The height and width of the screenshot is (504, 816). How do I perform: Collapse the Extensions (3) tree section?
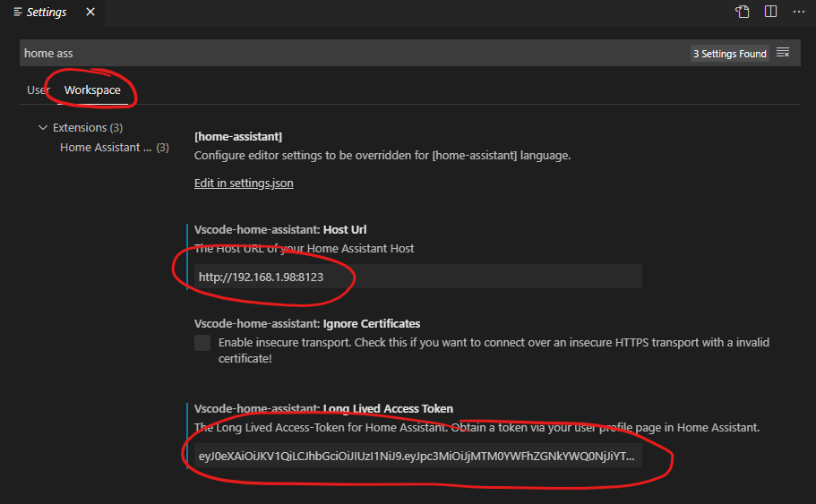click(x=43, y=127)
